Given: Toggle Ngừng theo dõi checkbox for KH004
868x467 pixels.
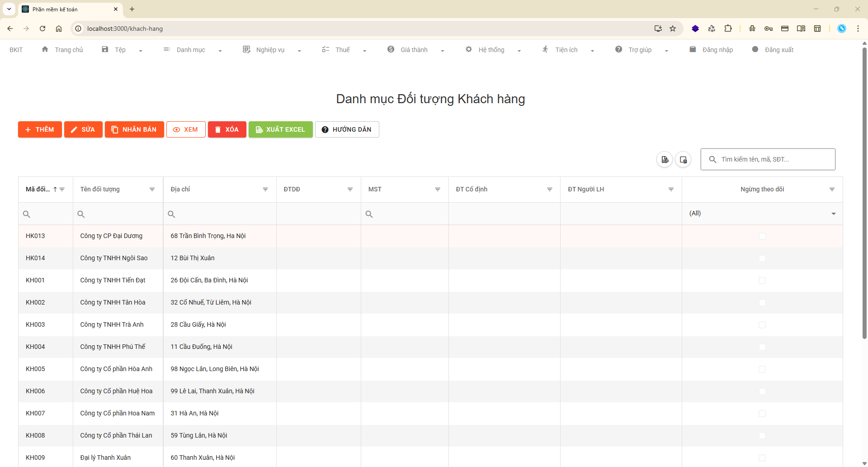Looking at the screenshot, I should pos(762,347).
